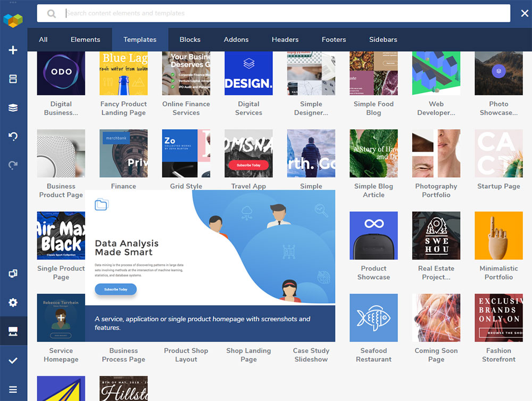The width and height of the screenshot is (532, 401).
Task: Switch to the All tab
Action: click(43, 39)
